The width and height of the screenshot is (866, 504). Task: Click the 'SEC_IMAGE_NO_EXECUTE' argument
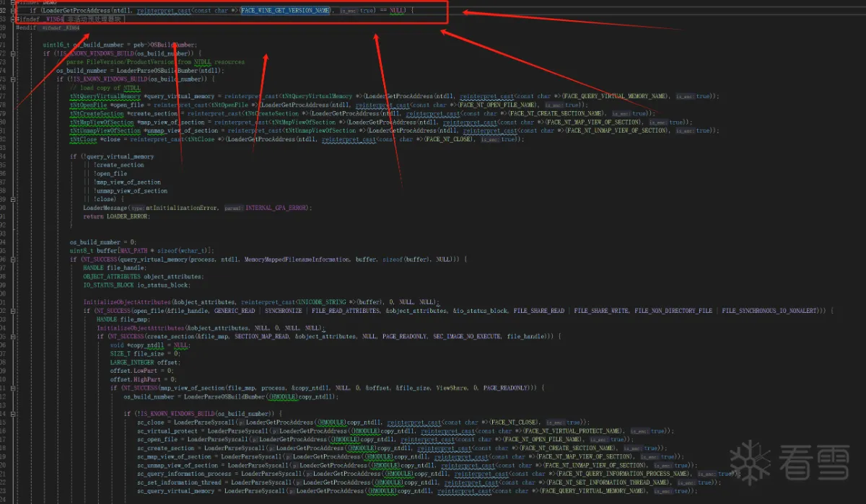(x=467, y=337)
